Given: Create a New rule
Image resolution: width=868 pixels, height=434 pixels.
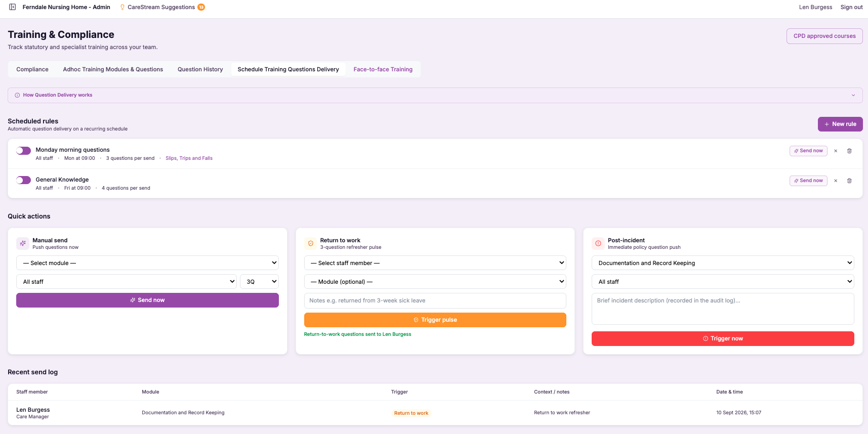Looking at the screenshot, I should tap(840, 124).
